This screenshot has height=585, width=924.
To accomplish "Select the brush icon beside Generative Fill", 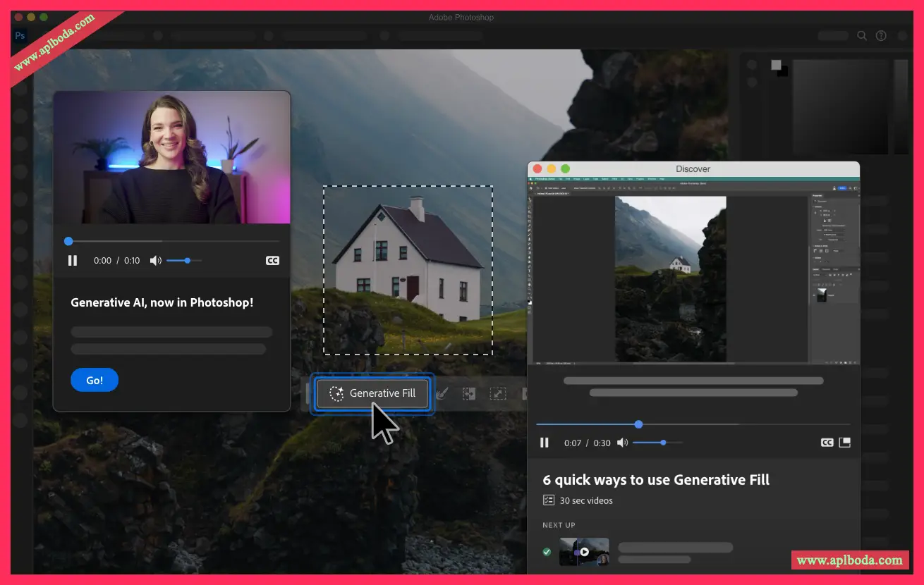I will (x=442, y=394).
